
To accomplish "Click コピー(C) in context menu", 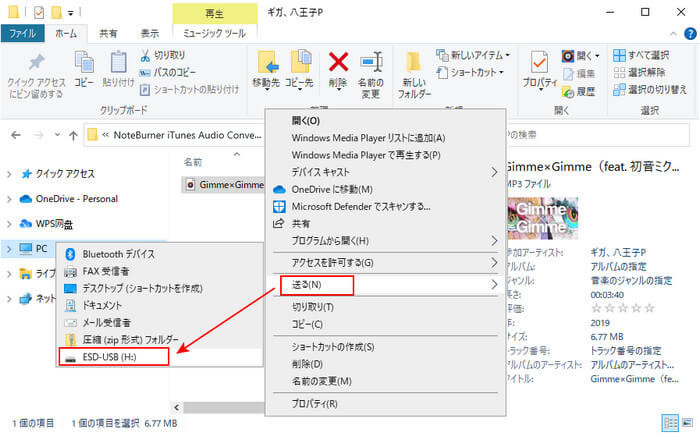I will click(x=386, y=325).
